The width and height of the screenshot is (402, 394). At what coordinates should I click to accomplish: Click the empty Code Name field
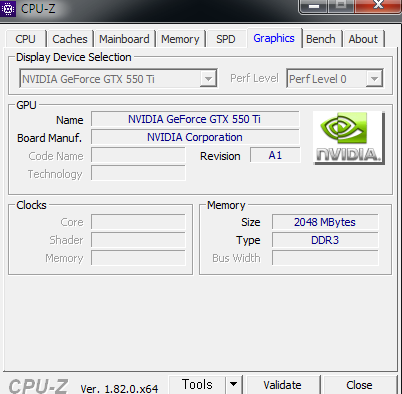click(138, 155)
